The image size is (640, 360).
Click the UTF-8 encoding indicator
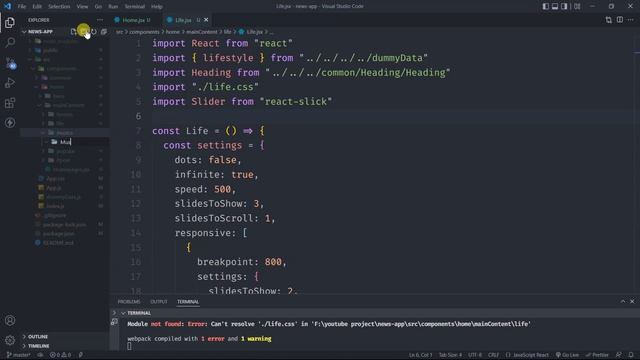point(475,355)
